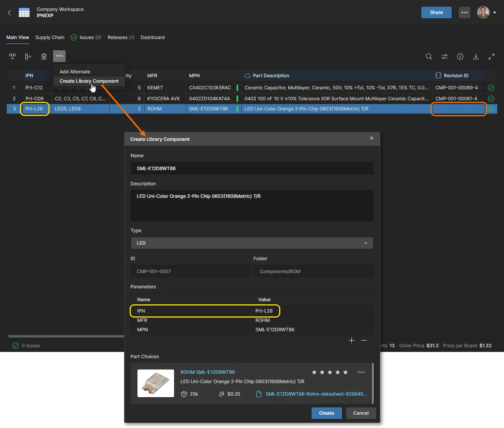Click the back arrow in header
Viewport: 504px width, 428px height.
click(9, 12)
